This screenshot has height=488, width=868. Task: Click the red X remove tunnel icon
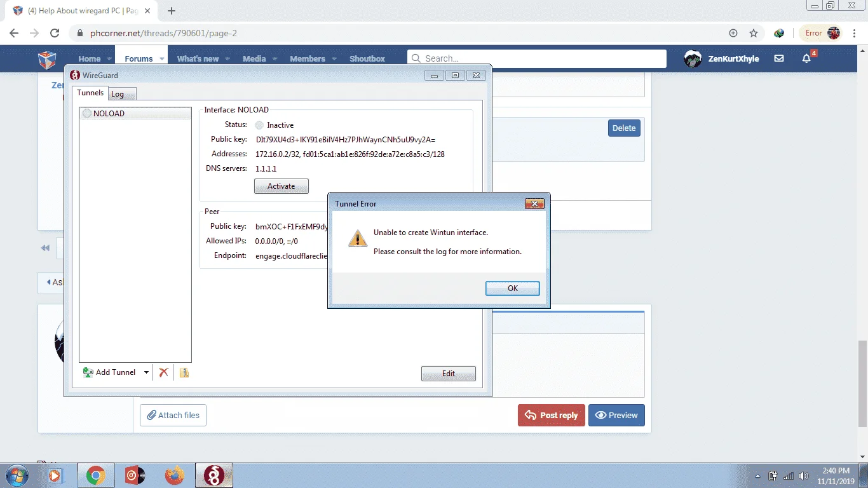[x=164, y=372]
